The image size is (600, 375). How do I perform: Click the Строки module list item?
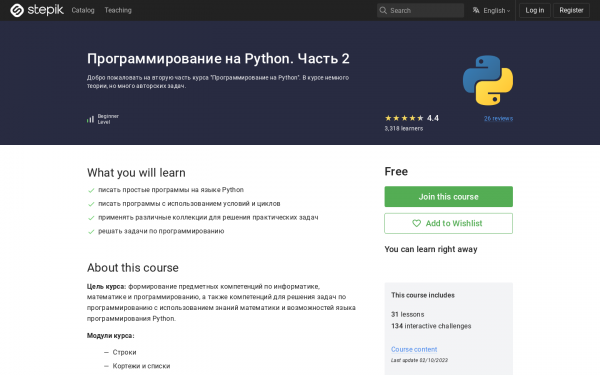click(x=124, y=352)
